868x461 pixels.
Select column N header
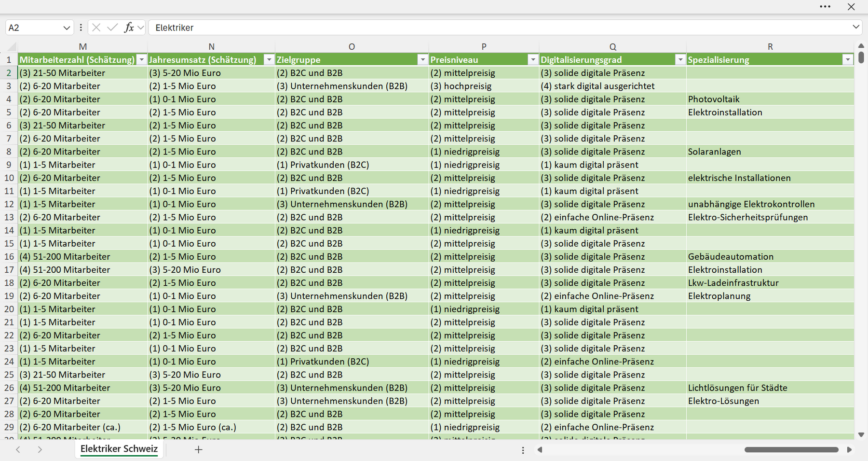click(x=211, y=47)
